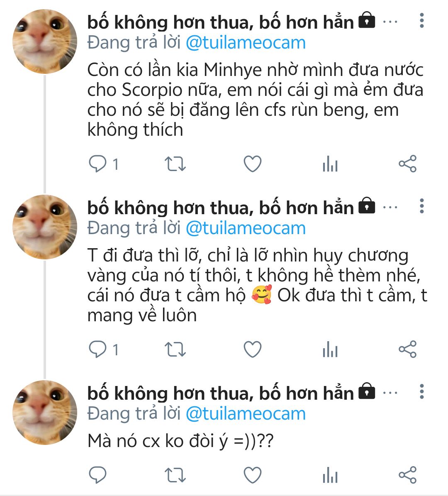Like the "Mà nó cx ko đòi ý" tweet
The height and width of the screenshot is (496, 448).
point(252,475)
